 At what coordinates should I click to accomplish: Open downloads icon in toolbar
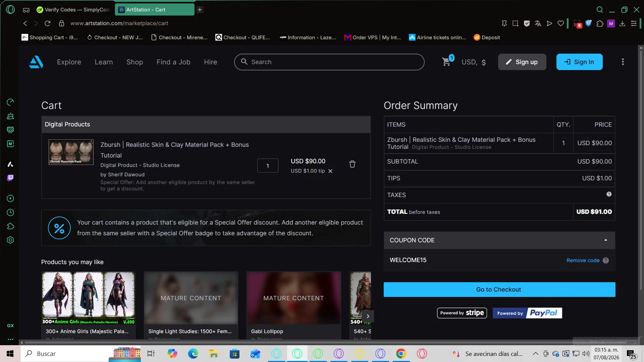(x=623, y=24)
